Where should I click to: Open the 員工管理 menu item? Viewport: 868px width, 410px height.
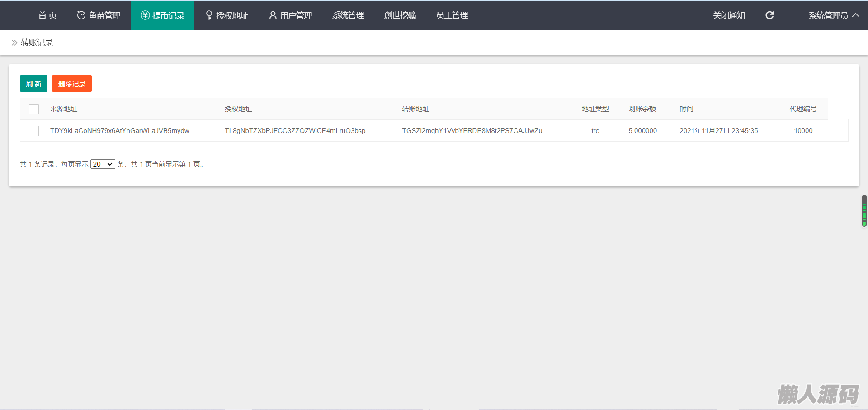point(452,15)
